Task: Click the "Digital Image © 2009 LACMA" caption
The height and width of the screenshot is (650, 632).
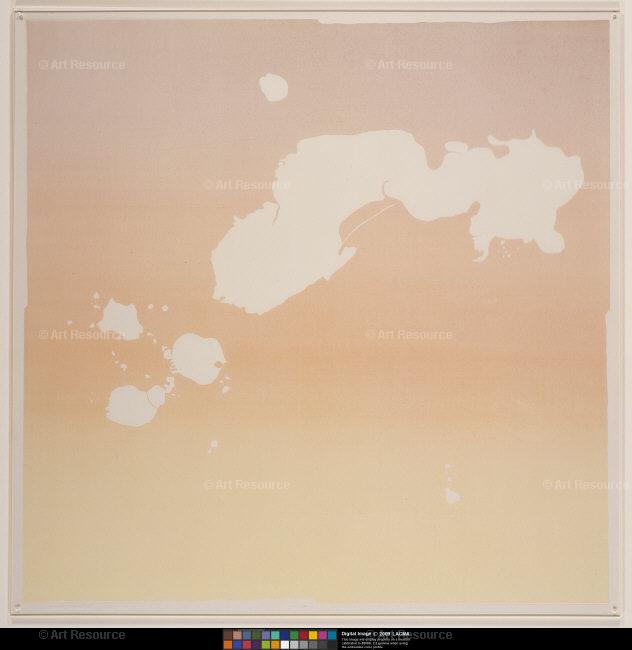Action: (376, 634)
